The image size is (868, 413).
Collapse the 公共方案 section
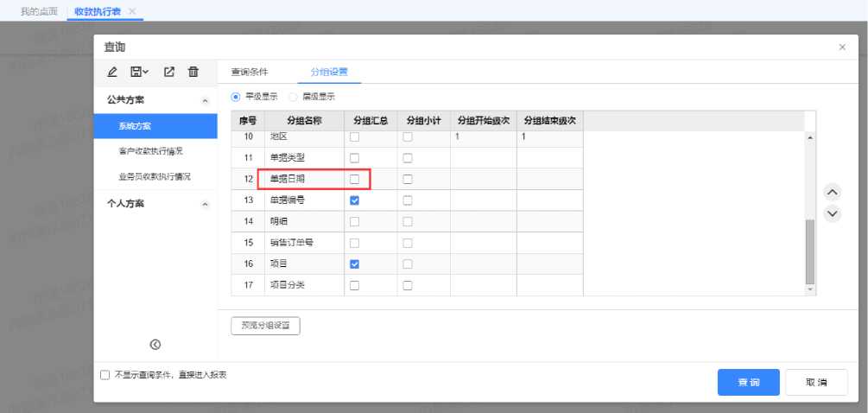(x=205, y=101)
